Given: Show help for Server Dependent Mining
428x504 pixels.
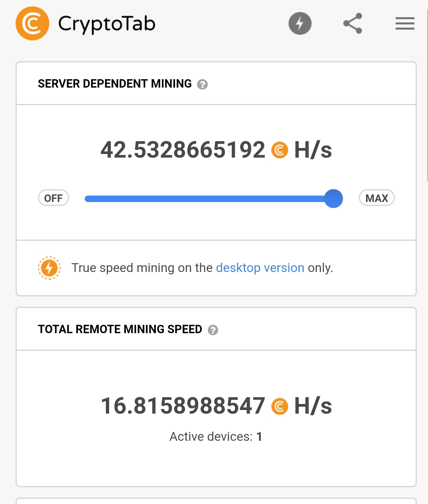Looking at the screenshot, I should (203, 84).
